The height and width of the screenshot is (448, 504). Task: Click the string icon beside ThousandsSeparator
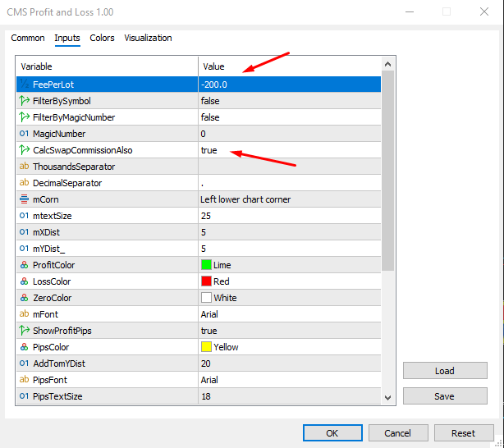(24, 167)
